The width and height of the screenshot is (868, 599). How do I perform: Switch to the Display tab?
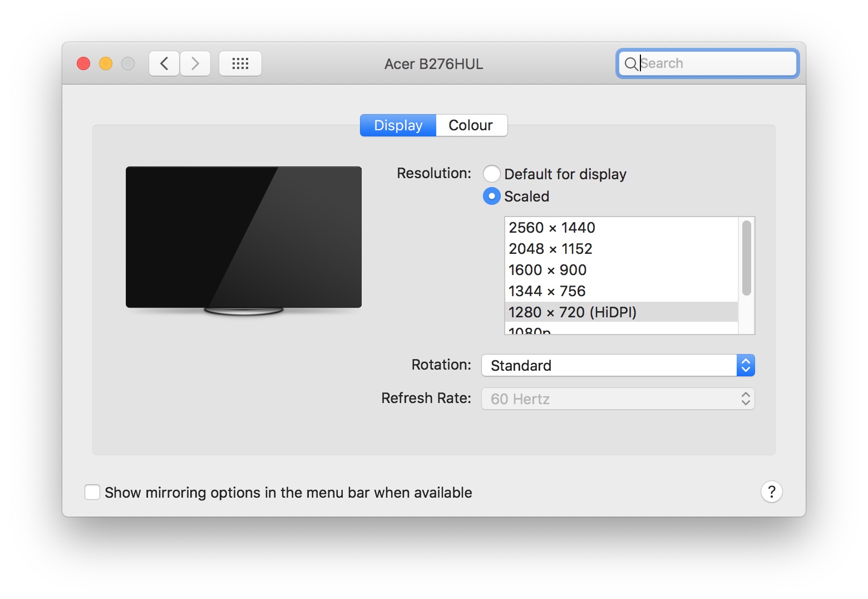[398, 125]
